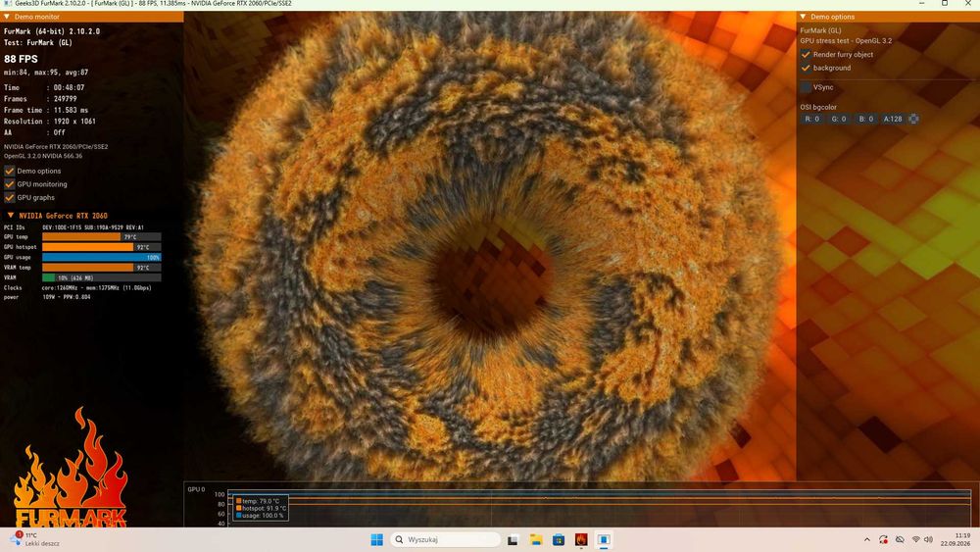Viewport: 980px width, 552px height.
Task: Open the weather widget showing 11°C
Action: (34, 539)
